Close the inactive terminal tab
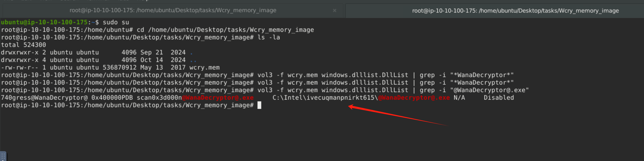 (x=334, y=11)
